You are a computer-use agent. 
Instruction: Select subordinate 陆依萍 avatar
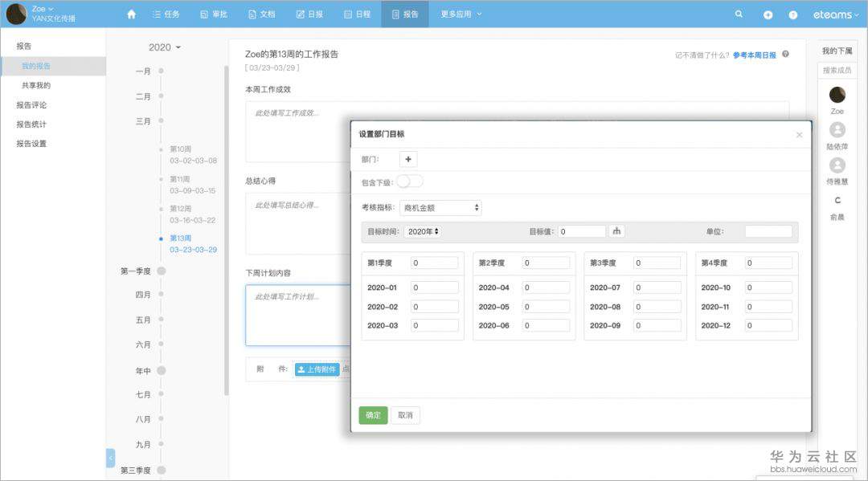coord(837,130)
